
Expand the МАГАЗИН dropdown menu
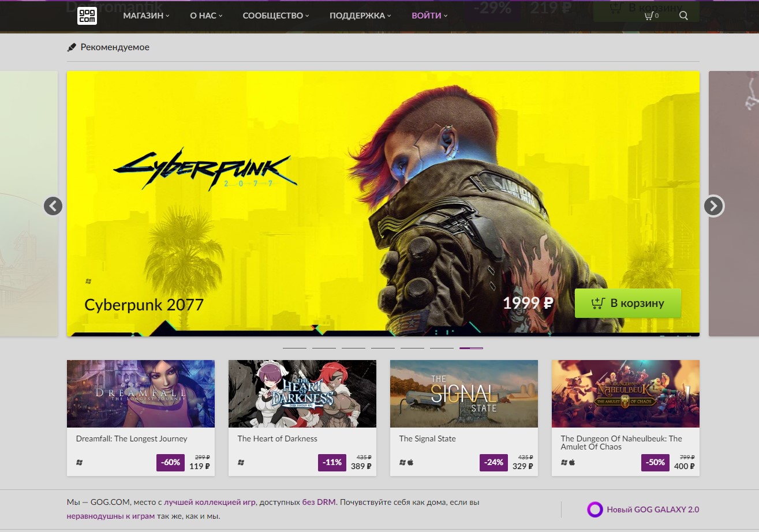click(146, 16)
